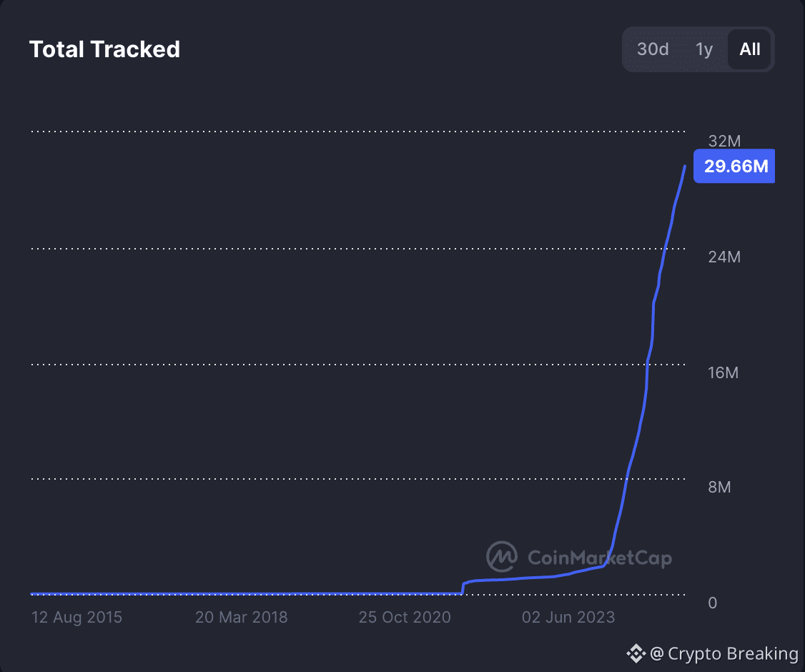This screenshot has width=805, height=672.
Task: Click the Total Tracked title
Action: tap(104, 49)
